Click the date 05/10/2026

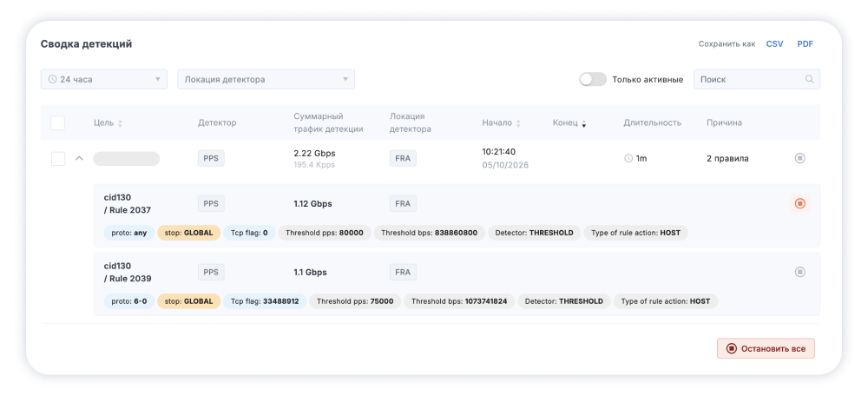505,165
